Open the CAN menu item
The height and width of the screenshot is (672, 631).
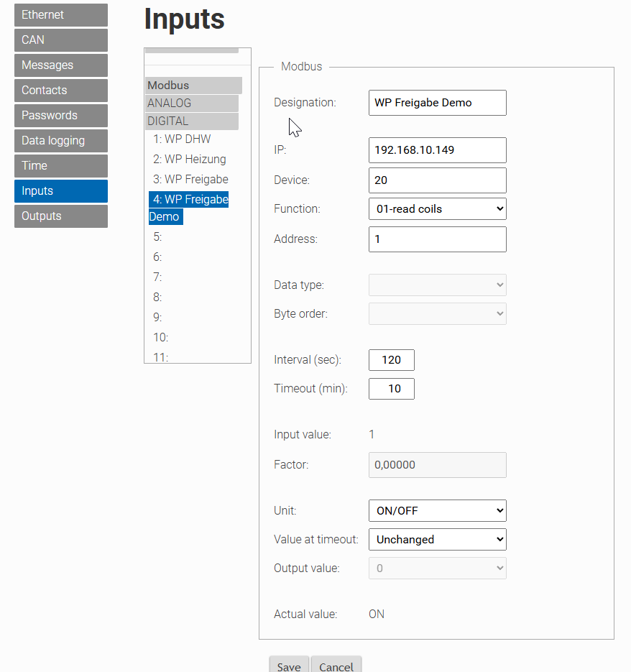coord(61,40)
